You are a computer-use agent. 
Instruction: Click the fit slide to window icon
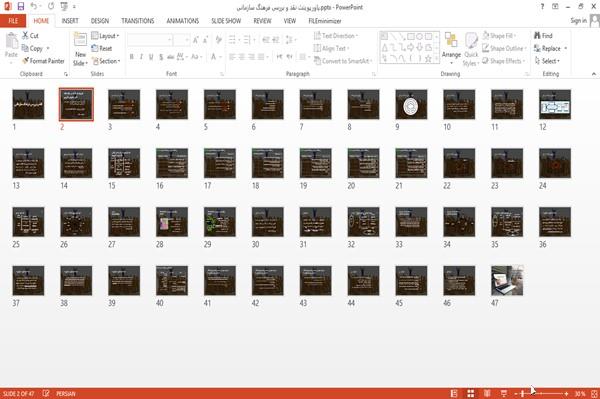coord(594,393)
